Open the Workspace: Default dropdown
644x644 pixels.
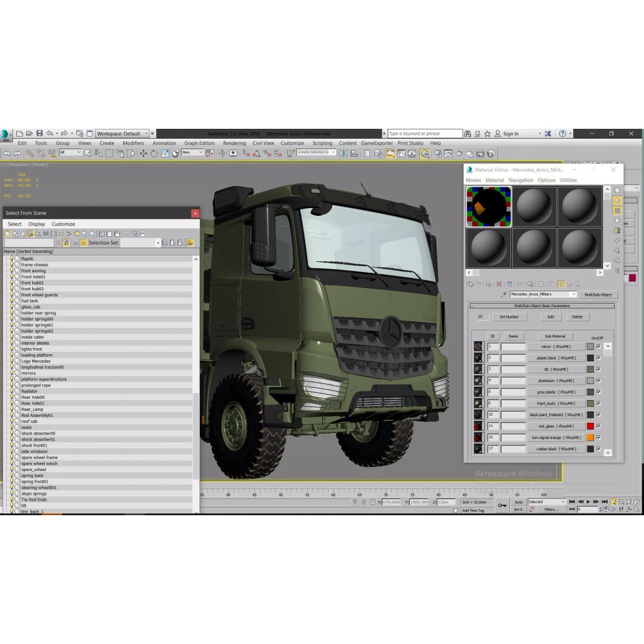click(122, 134)
